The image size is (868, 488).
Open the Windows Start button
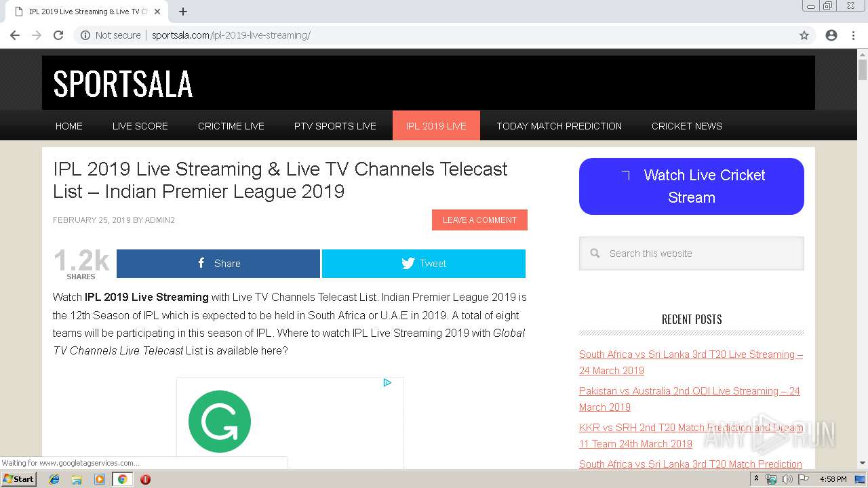coord(18,479)
